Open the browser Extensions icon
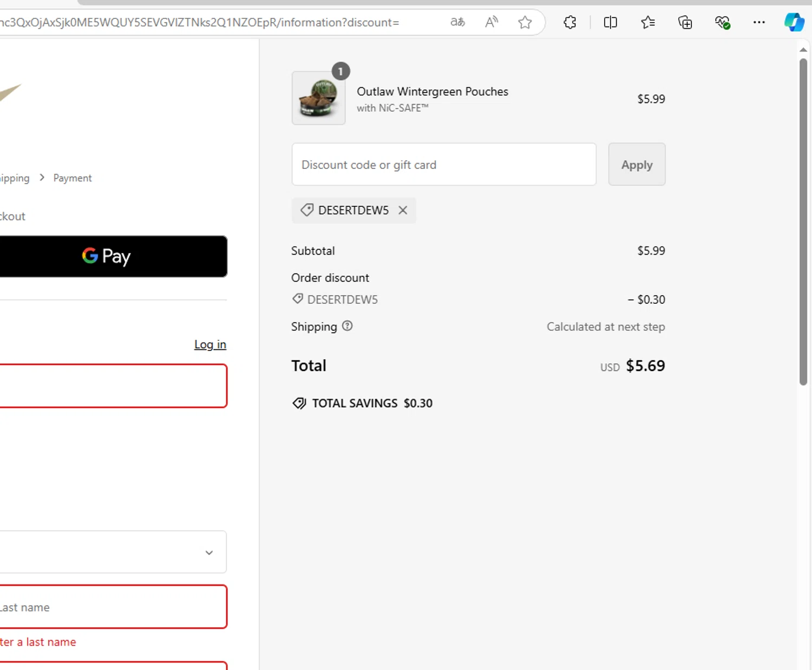Viewport: 812px width, 670px height. pyautogui.click(x=569, y=22)
